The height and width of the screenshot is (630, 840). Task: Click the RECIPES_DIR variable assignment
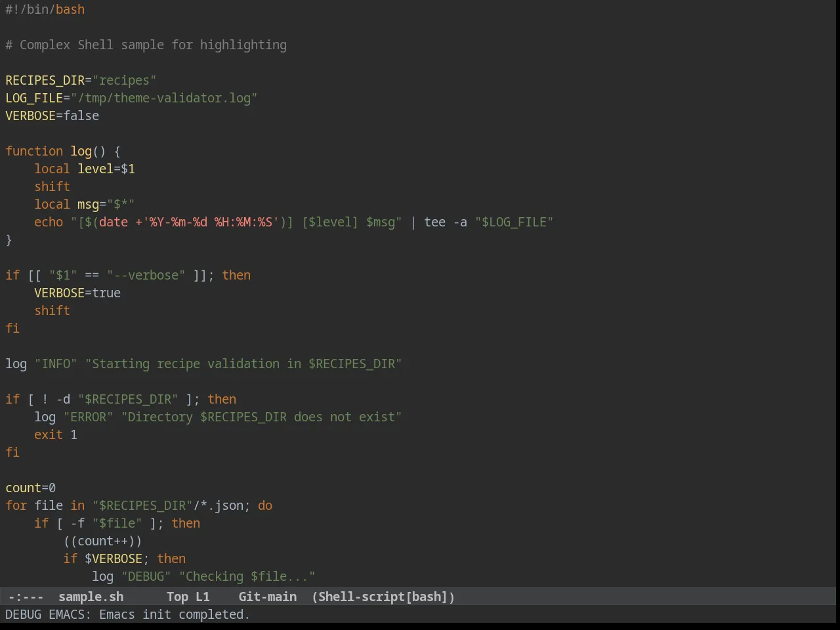pos(81,80)
